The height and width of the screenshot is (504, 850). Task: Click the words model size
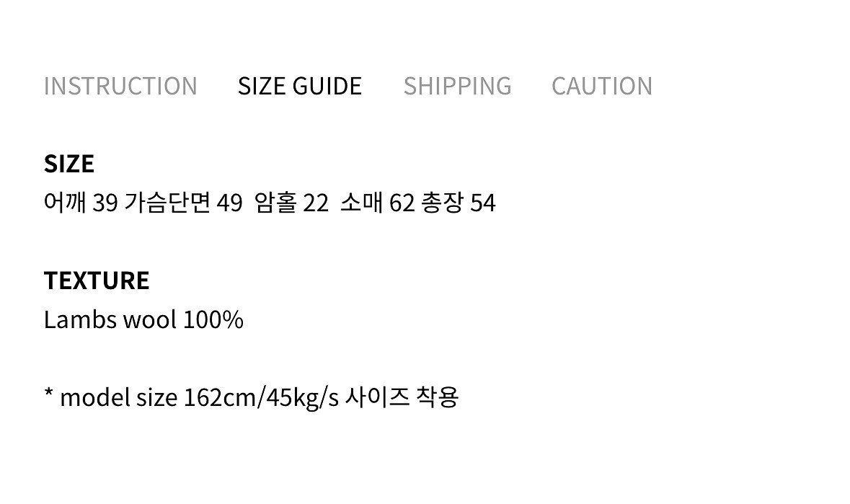[119, 397]
